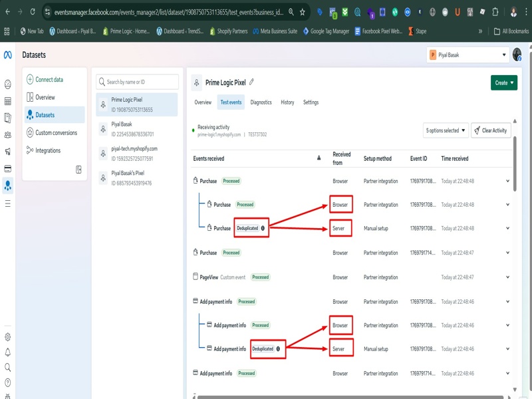Switch to the Diagnostics tab

click(x=261, y=102)
